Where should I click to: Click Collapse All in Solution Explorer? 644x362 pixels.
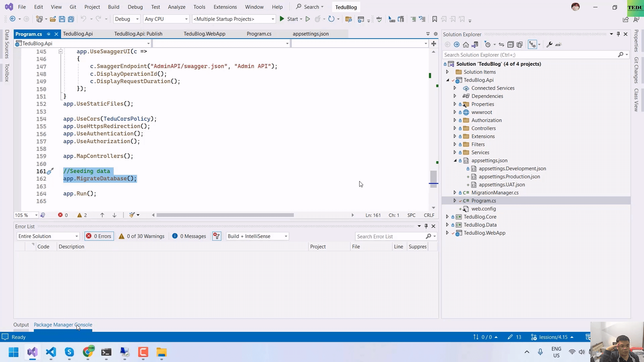(x=510, y=45)
